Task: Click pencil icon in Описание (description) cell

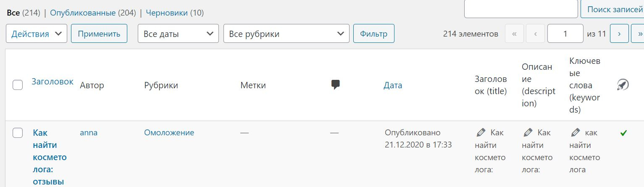Action: point(528,133)
